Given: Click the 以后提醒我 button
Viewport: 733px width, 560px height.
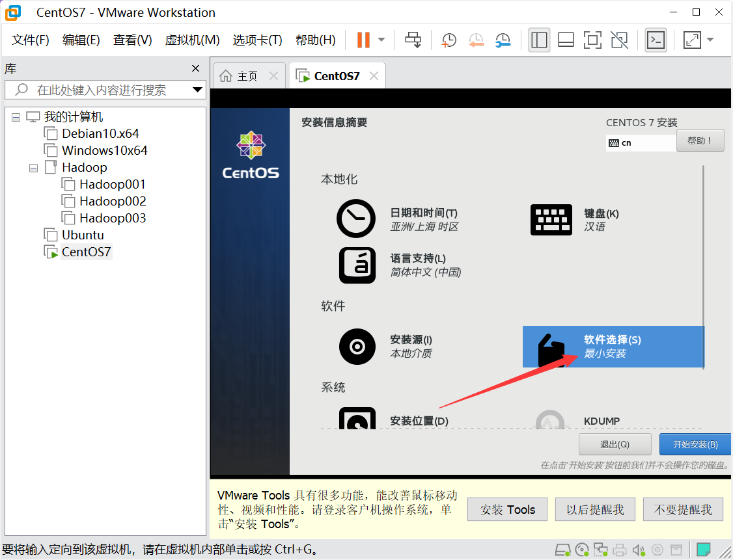Looking at the screenshot, I should (x=595, y=509).
